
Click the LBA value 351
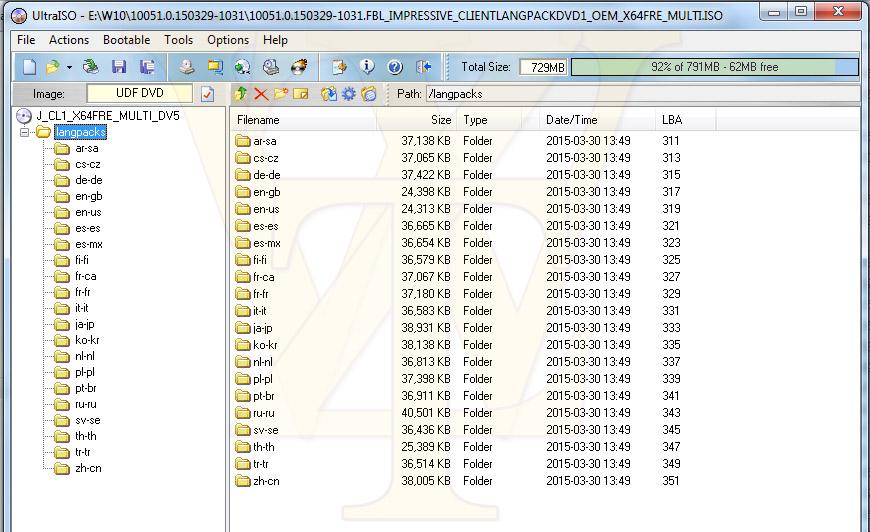[671, 481]
